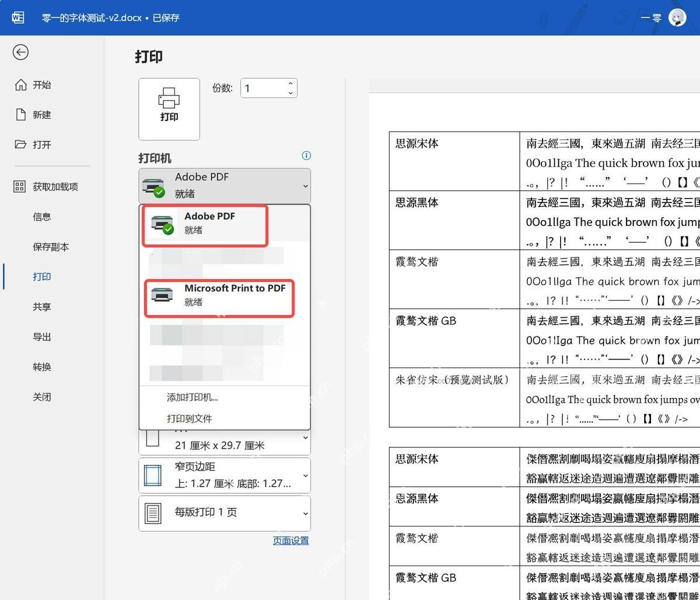This screenshot has height=600, width=700.
Task: Click the large 打印 print button
Action: [169, 109]
